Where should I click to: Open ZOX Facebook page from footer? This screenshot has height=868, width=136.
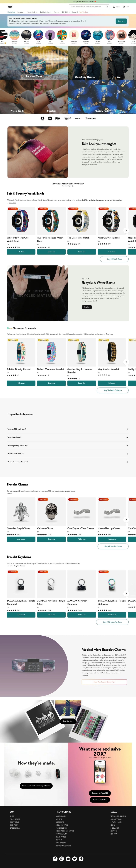tap(55, 859)
